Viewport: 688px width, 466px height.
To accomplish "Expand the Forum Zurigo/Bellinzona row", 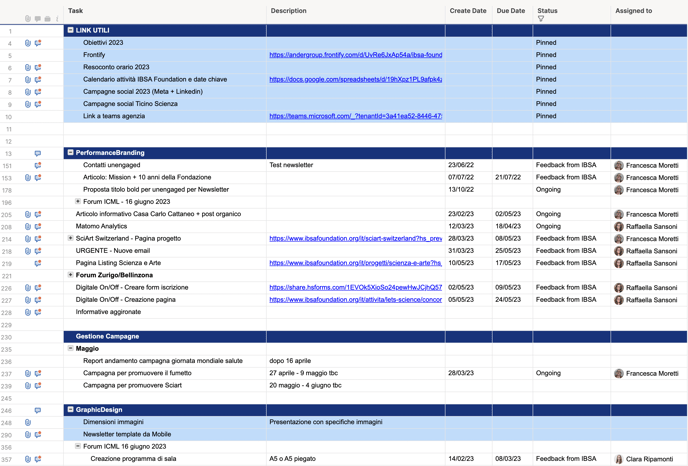I will (70, 275).
